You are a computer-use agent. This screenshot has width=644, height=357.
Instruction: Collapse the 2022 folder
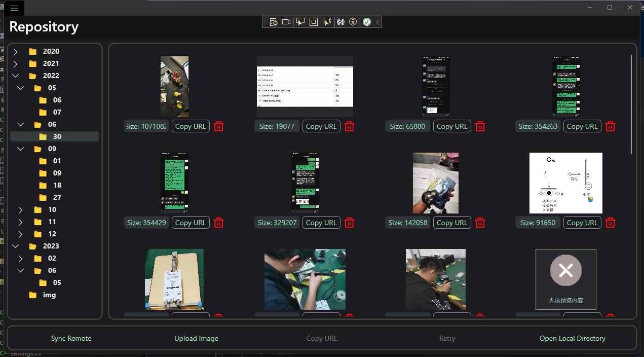(x=16, y=76)
